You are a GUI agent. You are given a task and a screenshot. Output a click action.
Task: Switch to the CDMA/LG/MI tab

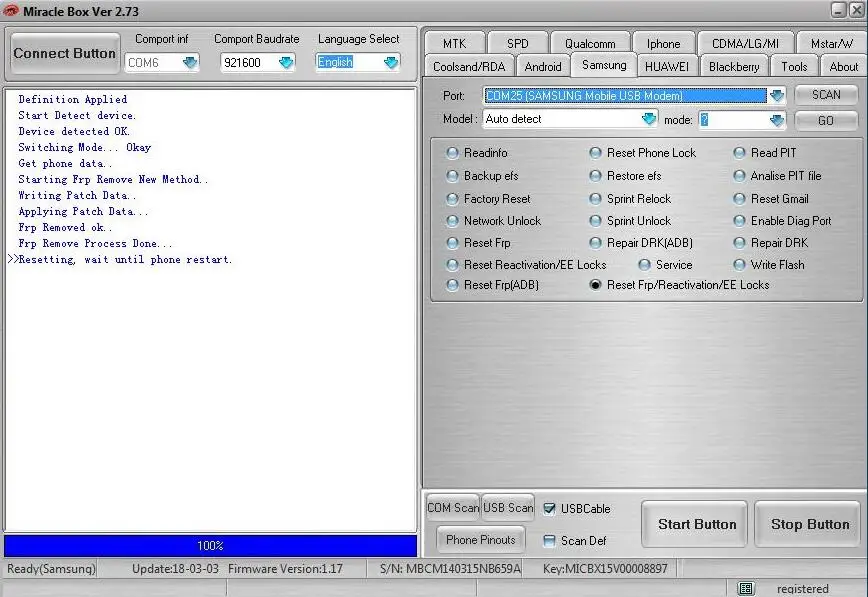point(745,43)
